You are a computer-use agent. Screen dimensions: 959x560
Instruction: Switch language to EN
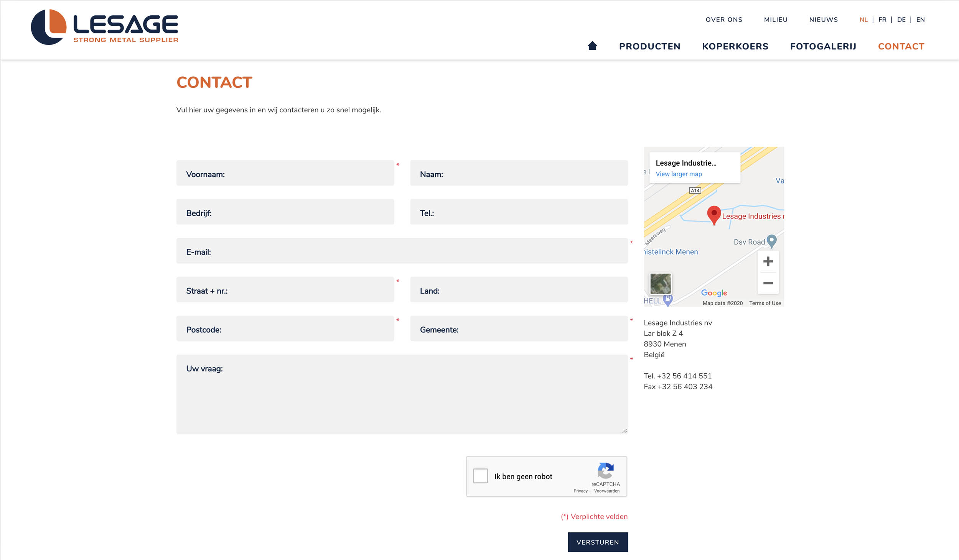coord(920,20)
